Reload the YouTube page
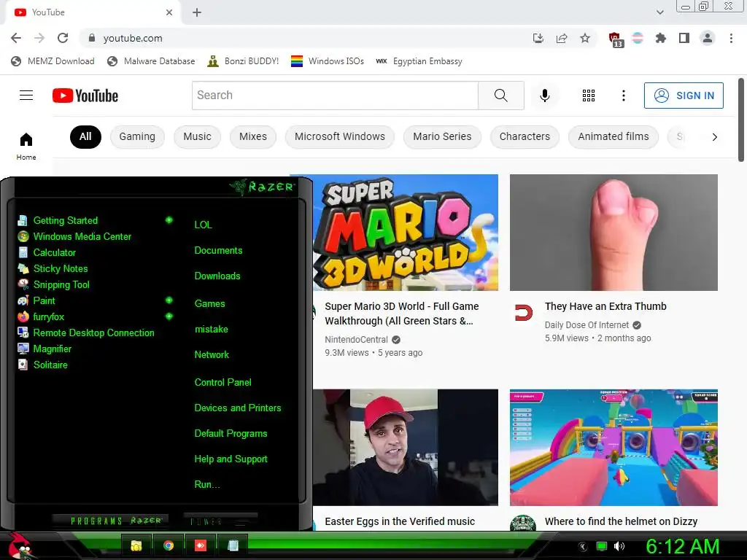747x560 pixels. pyautogui.click(x=63, y=38)
